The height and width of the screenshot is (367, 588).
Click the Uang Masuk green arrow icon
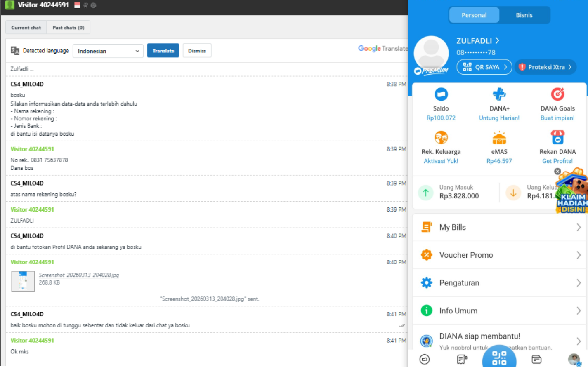426,193
